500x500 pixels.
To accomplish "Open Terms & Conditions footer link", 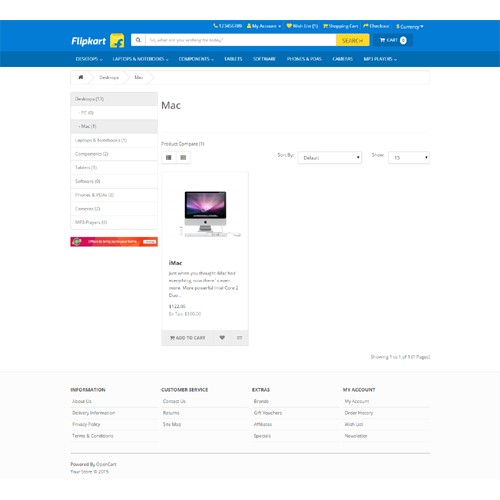I will tap(93, 436).
